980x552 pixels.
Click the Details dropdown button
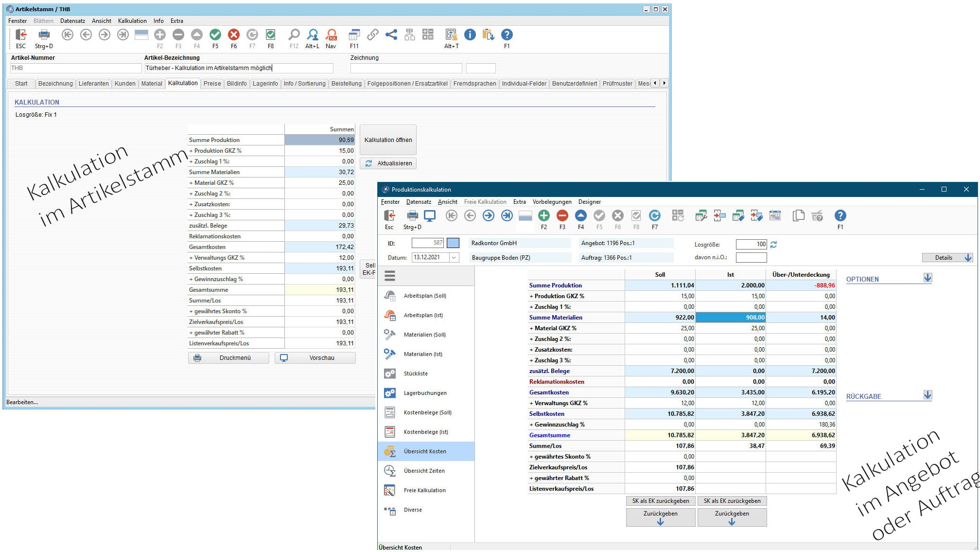point(947,258)
